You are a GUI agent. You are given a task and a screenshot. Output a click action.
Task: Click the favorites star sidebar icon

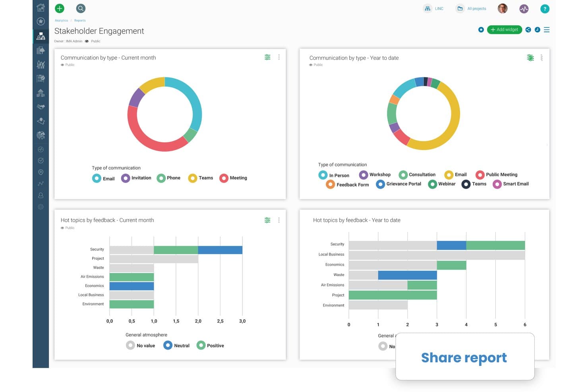pyautogui.click(x=41, y=21)
